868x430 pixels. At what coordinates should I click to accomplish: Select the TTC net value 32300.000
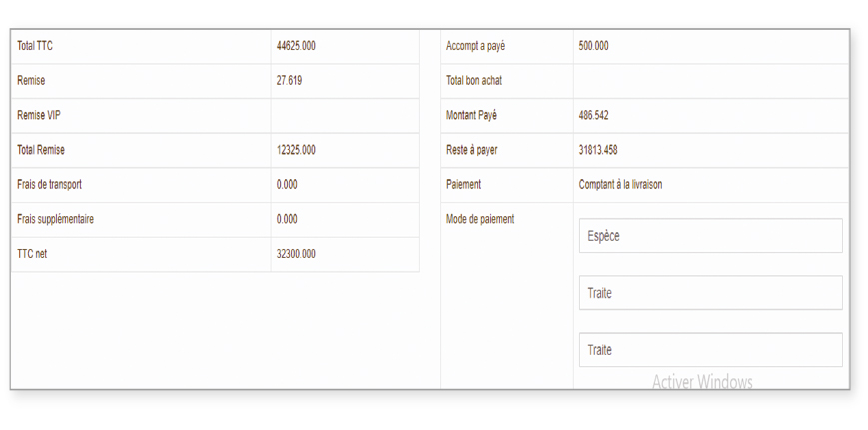[x=296, y=254]
